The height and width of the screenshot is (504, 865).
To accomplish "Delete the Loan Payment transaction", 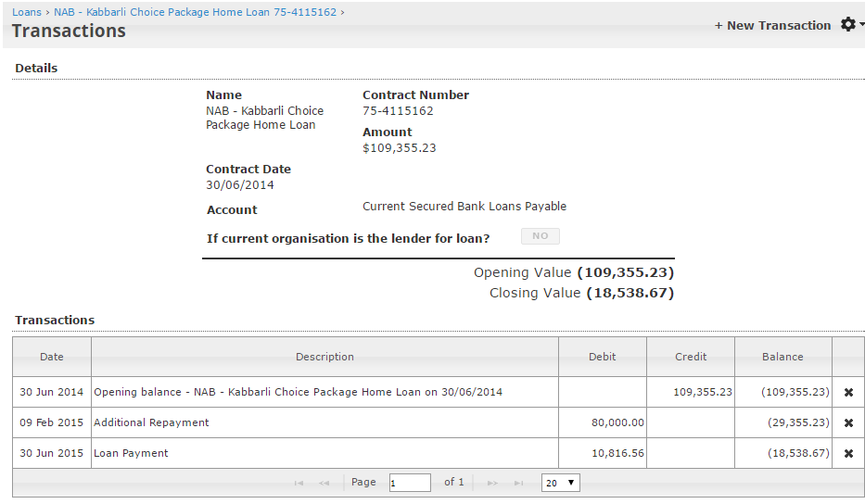I will coord(848,453).
